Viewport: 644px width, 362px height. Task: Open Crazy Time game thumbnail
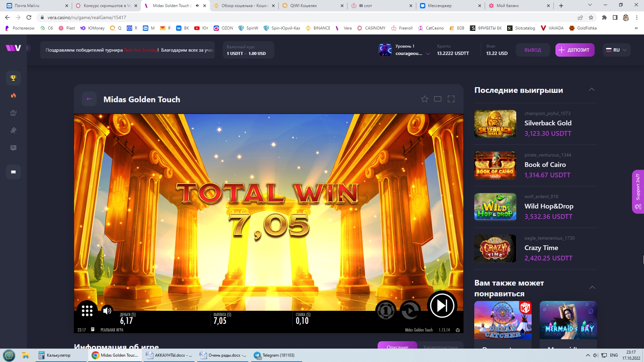pos(495,248)
